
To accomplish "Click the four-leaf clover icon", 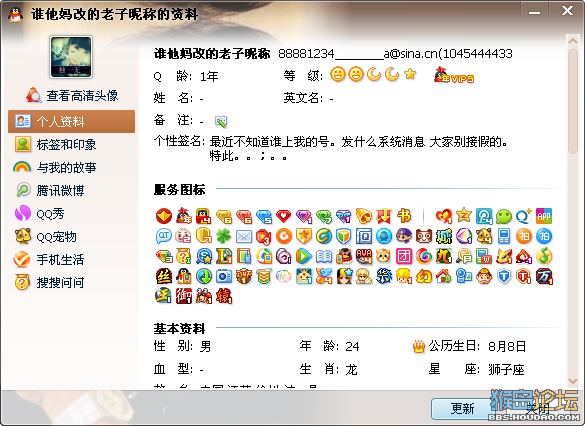I will 223,236.
